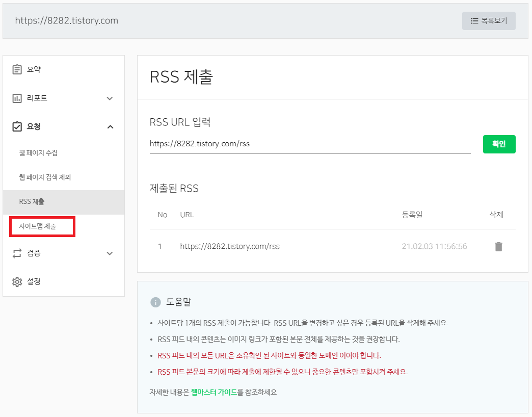Expand the 리포트 menu chevron
Viewport: 532px width, 417px height.
click(110, 98)
